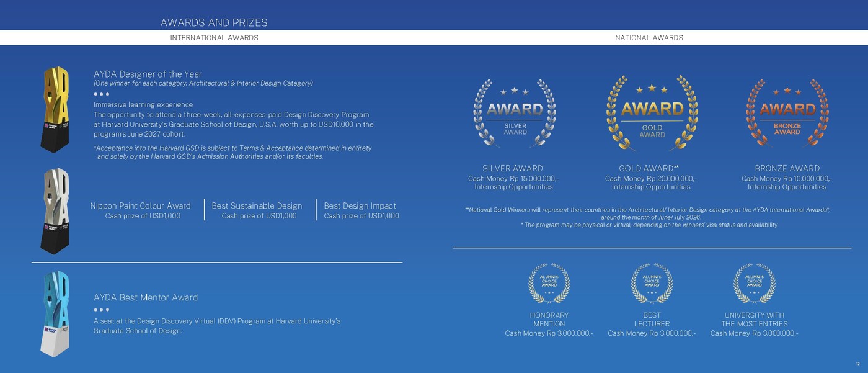Select "Cash Money Rp 20.000.000,-" text
Screen dimensions: 868x373
pyautogui.click(x=651, y=179)
